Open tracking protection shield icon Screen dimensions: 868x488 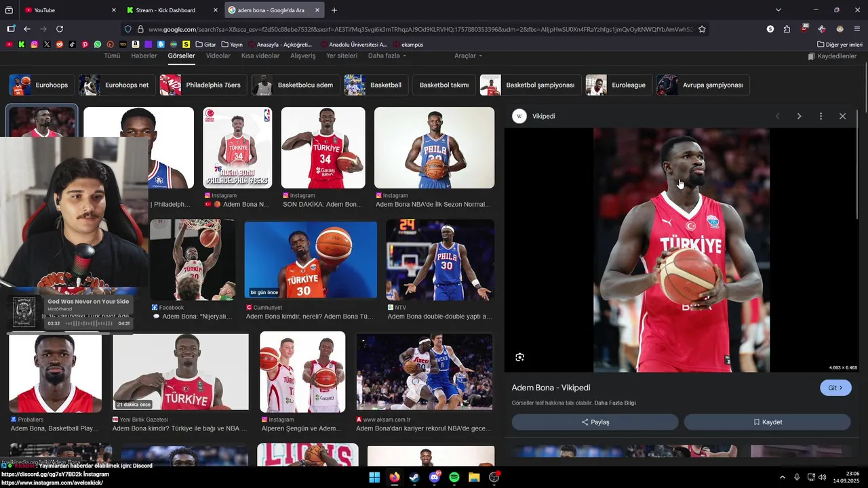point(127,29)
